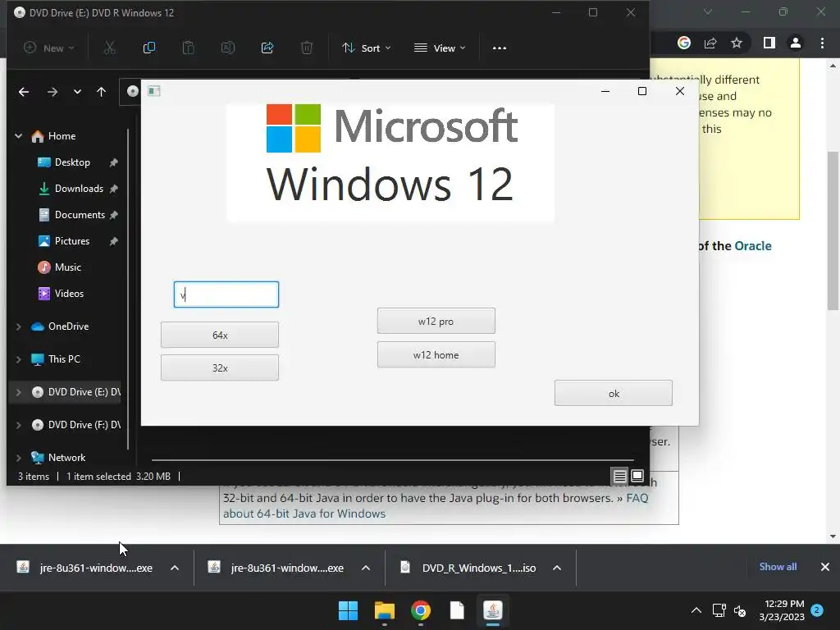
Task: Open File Explorer from the taskbar
Action: tap(385, 610)
